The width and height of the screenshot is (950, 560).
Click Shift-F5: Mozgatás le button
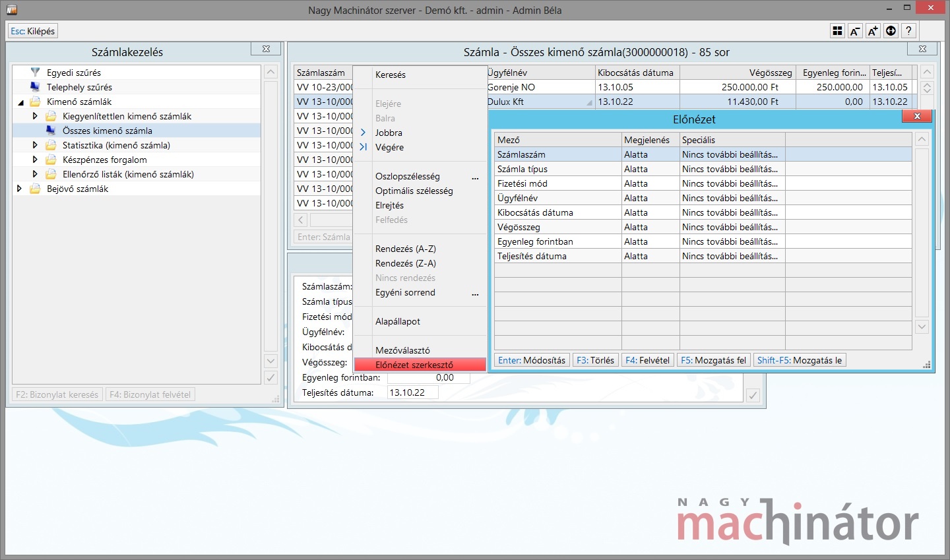pyautogui.click(x=800, y=360)
